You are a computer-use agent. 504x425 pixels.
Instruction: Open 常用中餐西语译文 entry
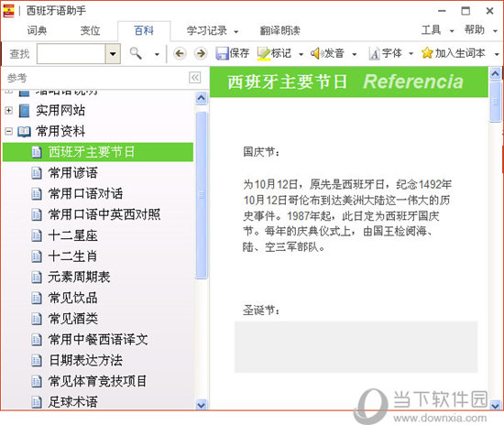[98, 340]
